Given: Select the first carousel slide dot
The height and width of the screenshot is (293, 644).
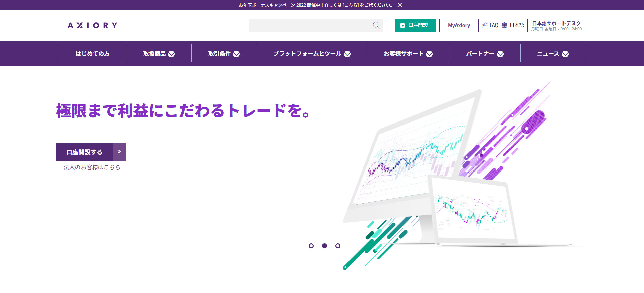Looking at the screenshot, I should tap(311, 246).
